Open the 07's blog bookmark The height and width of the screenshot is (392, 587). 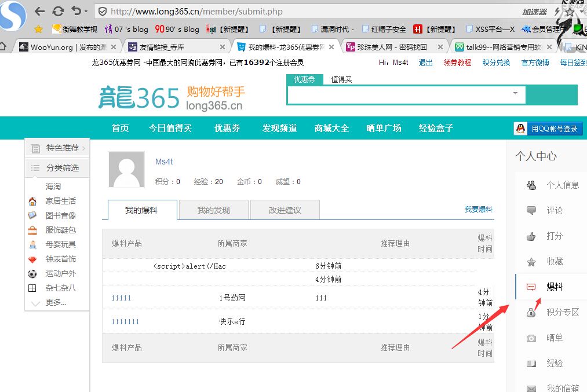tap(126, 29)
